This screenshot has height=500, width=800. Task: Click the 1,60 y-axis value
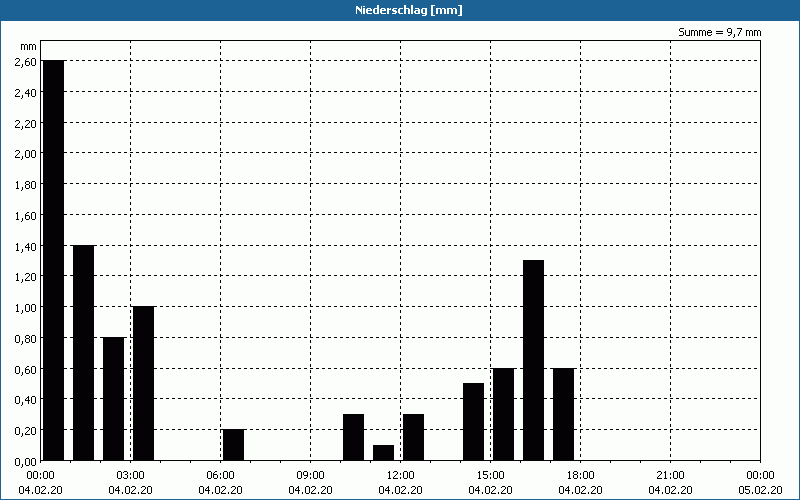click(26, 215)
